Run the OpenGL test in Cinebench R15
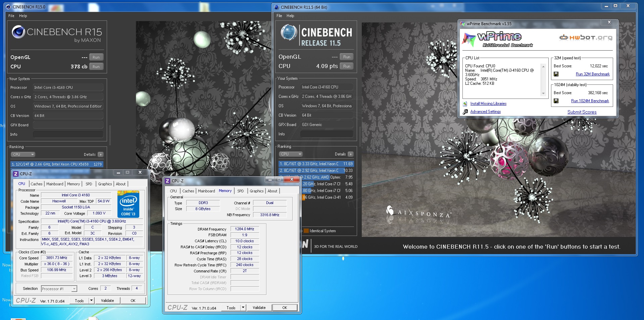 tap(96, 57)
